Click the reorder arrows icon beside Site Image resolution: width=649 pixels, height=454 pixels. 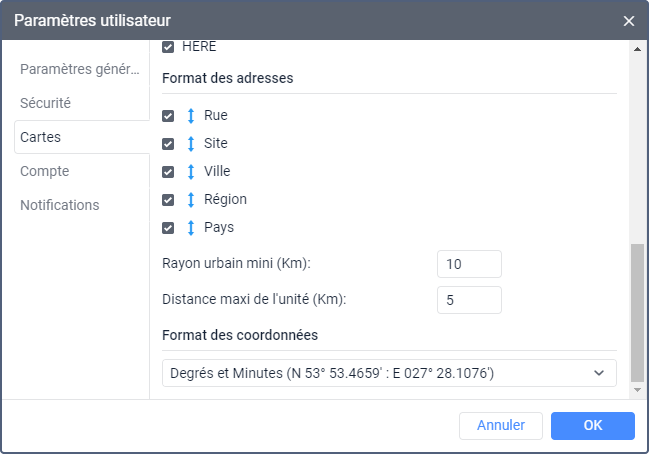(x=191, y=144)
